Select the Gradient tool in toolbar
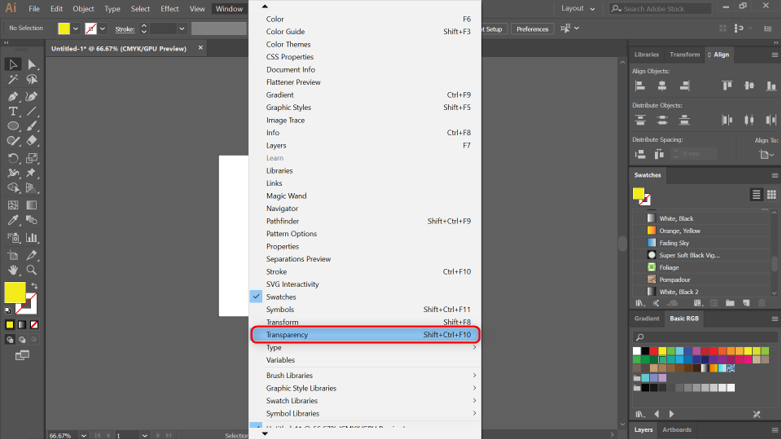Screen dimensions: 781x439 32,205
